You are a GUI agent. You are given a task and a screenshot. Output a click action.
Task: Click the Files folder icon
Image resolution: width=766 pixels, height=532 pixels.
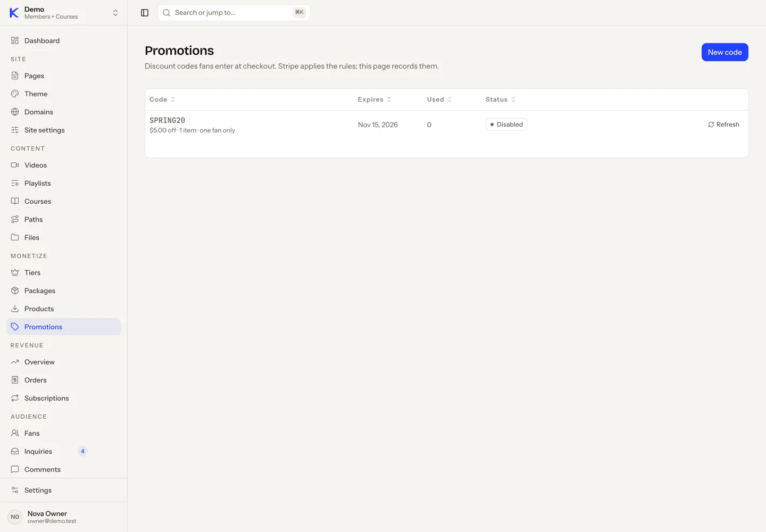coord(15,237)
